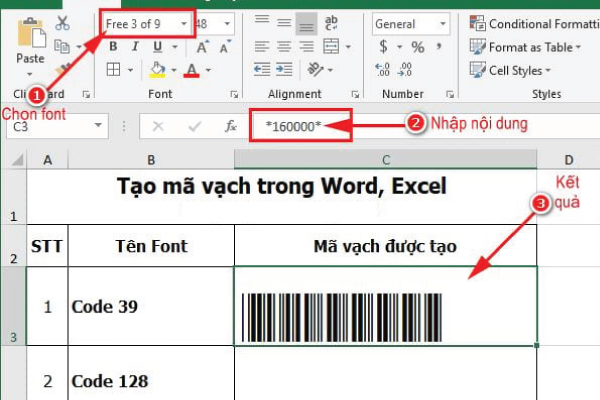The width and height of the screenshot is (600, 400).
Task: Open Cell Styles menu
Action: coord(510,70)
